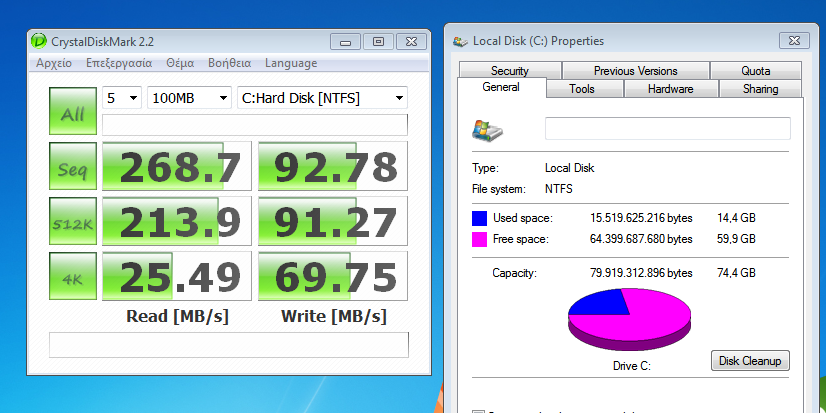The width and height of the screenshot is (826, 413).
Task: Open the Αρχείο menu
Action: coord(54,63)
